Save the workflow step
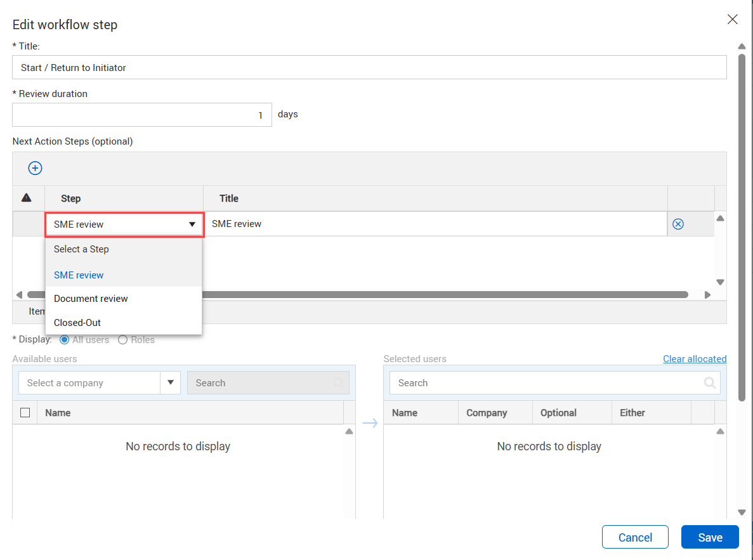 [x=709, y=537]
